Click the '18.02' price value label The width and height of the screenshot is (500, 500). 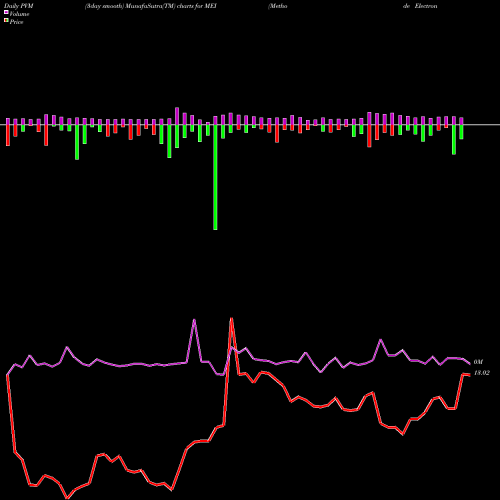(x=482, y=373)
